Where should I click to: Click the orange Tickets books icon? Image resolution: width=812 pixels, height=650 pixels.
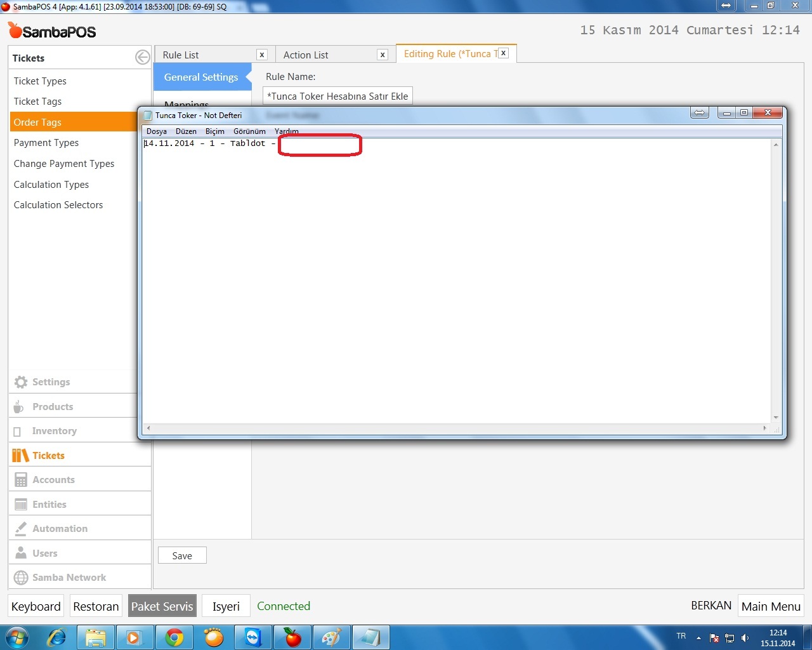pos(20,455)
